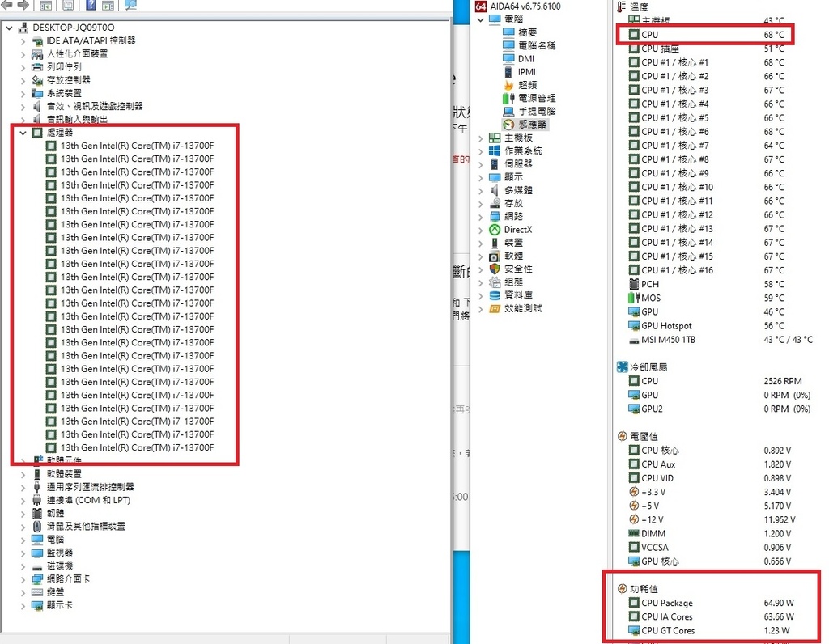Collapse the DESKTOP-JQ09T0O root node

pos(9,28)
